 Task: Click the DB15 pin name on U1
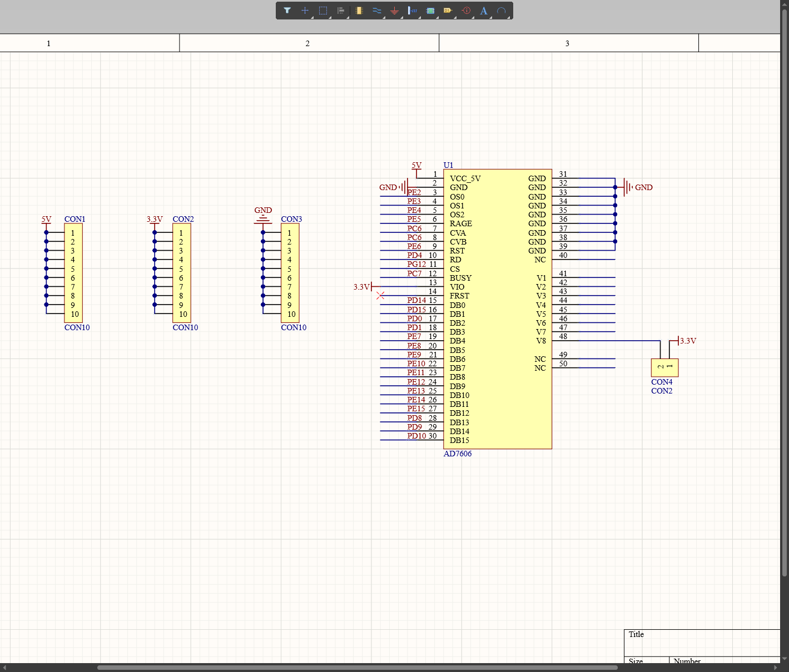coord(459,440)
